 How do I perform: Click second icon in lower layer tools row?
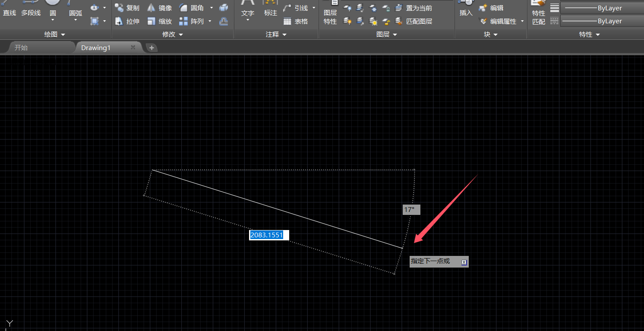(x=360, y=21)
